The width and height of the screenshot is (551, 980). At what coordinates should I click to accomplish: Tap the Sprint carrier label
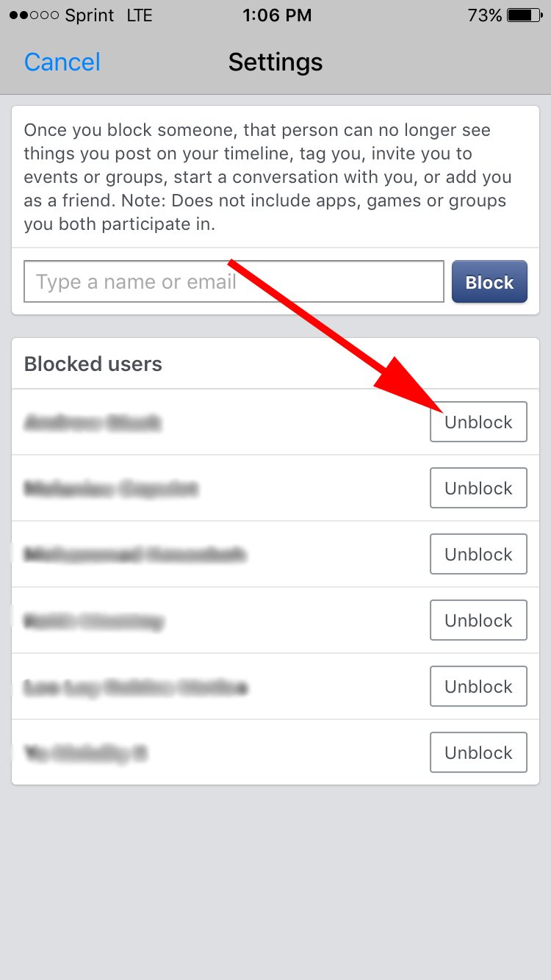[x=88, y=15]
